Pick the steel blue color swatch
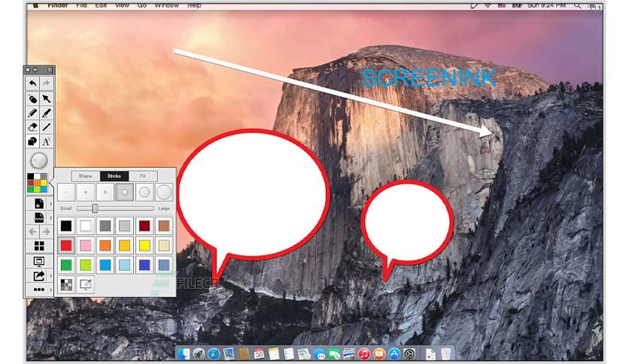This screenshot has width=629, height=364. pyautogui.click(x=164, y=265)
